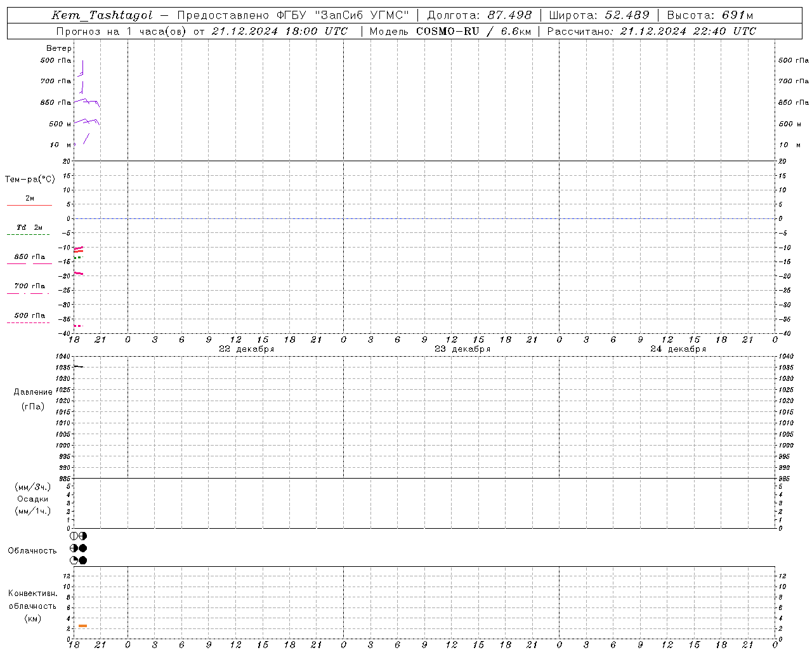The image size is (812, 650).
Task: Click the purple wind barbs at 850 гПа level
Action: [87, 102]
